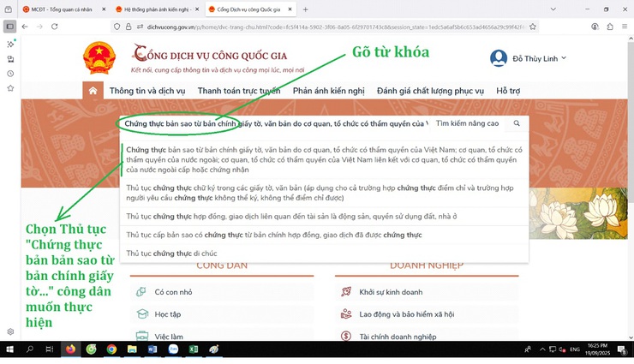Open the Phản ánh kiến nghị menu
The image size is (634, 364).
328,91
